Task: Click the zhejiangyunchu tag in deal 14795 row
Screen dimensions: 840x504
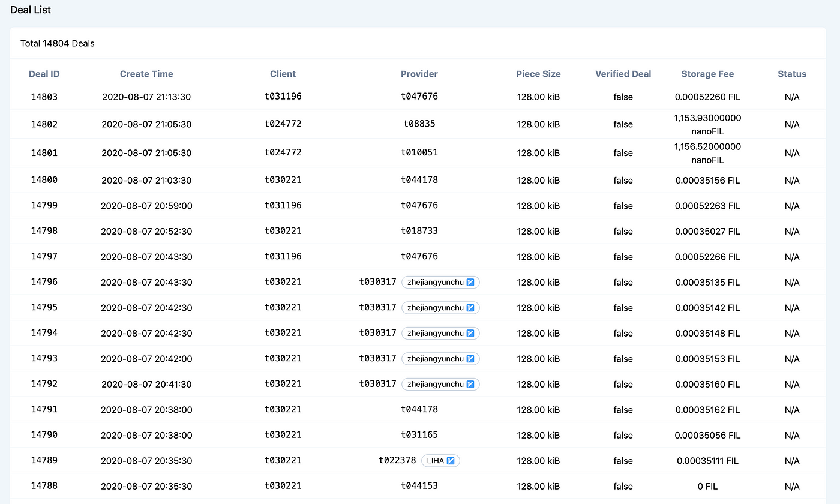Action: pyautogui.click(x=440, y=308)
